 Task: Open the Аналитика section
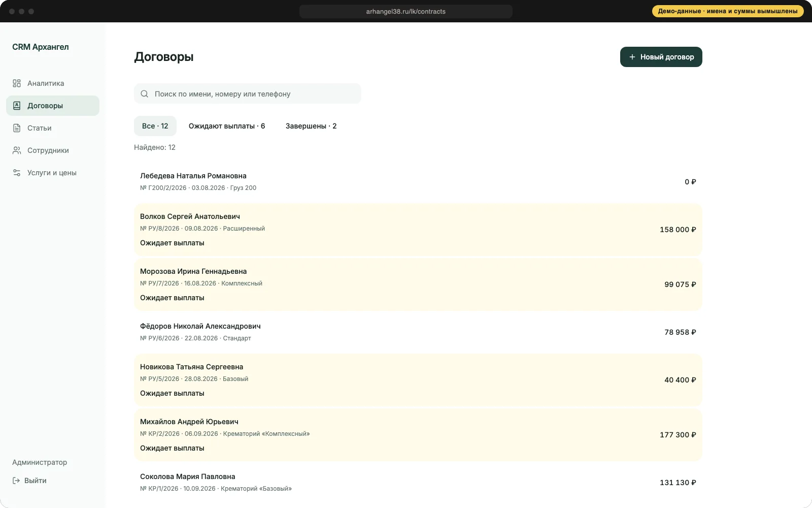pyautogui.click(x=53, y=83)
